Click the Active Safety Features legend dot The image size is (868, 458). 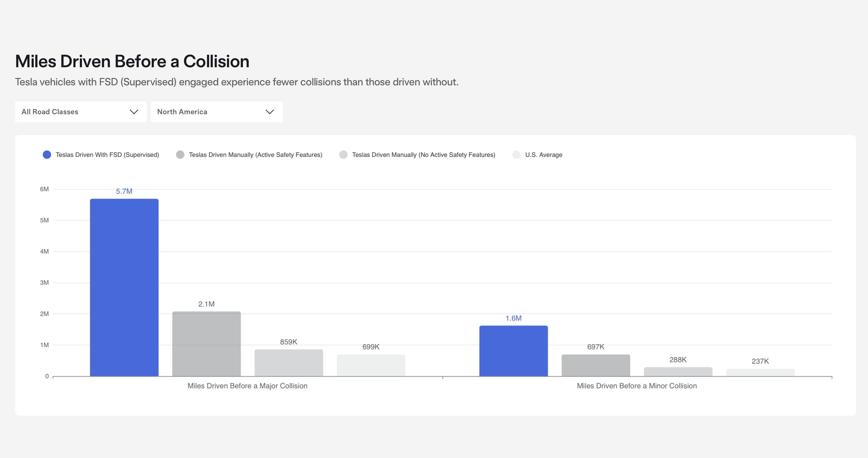(180, 155)
